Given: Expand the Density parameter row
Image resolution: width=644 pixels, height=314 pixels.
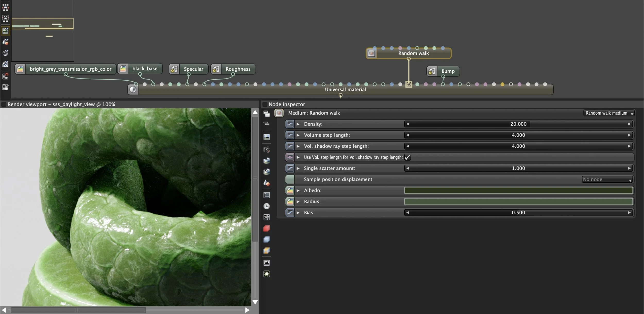Looking at the screenshot, I should (x=298, y=124).
